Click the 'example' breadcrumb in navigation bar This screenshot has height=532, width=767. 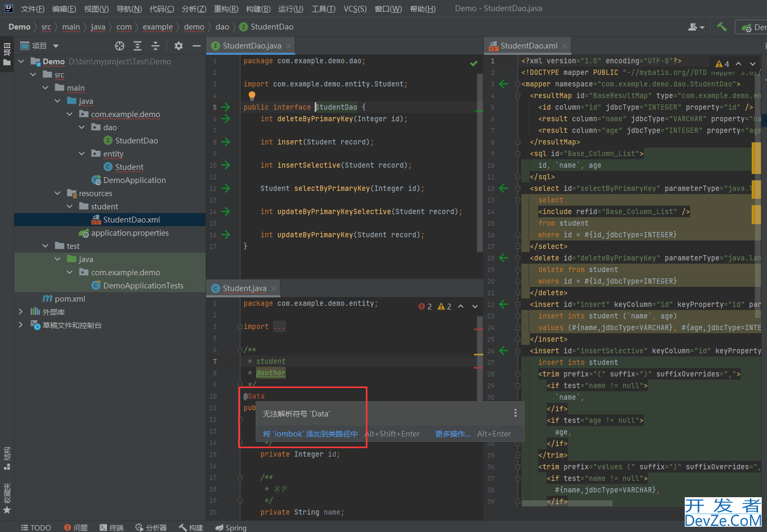pos(158,27)
